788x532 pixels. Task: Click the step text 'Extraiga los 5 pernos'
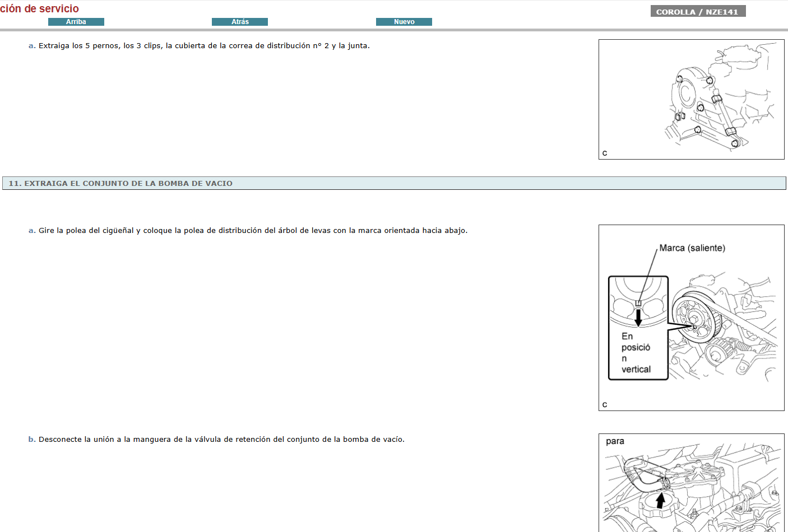pos(204,46)
